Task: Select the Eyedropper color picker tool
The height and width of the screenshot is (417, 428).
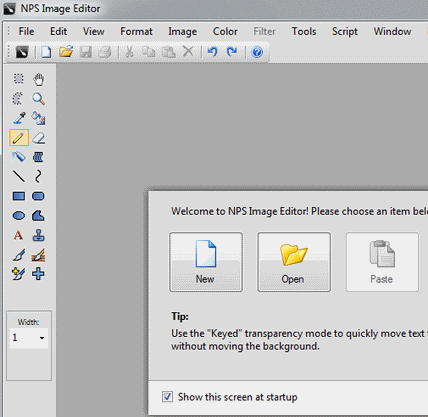Action: click(19, 118)
